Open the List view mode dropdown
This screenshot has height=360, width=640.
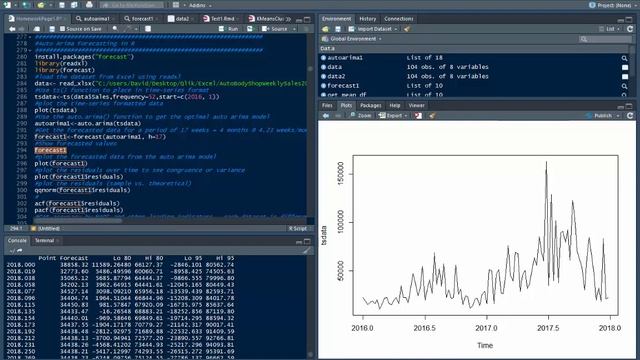(609, 29)
